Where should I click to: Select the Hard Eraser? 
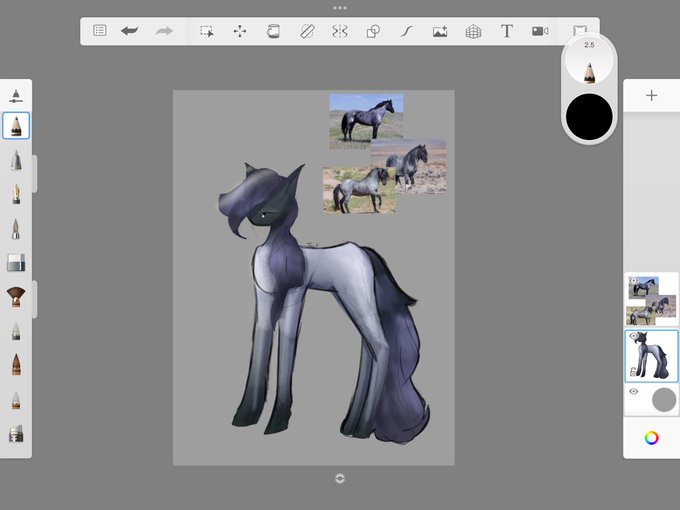[16, 263]
